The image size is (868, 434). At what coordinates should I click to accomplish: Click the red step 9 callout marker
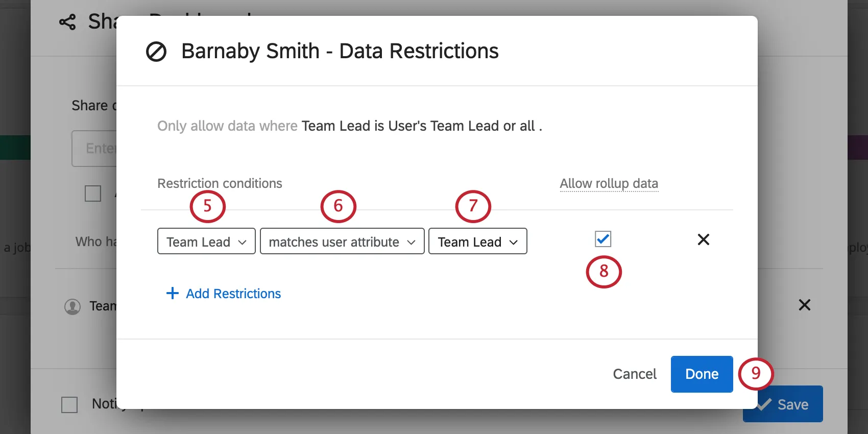[x=756, y=373]
